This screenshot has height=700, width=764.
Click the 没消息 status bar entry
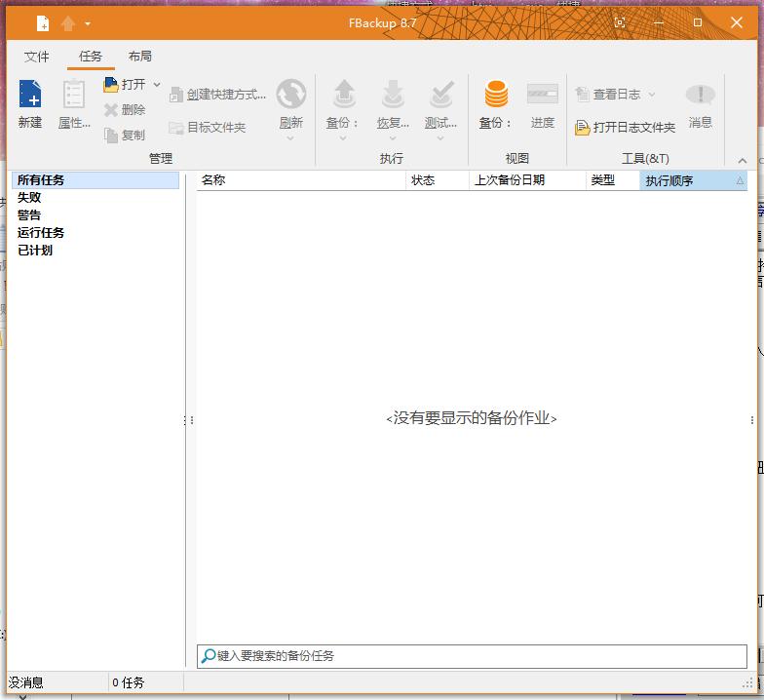click(25, 682)
